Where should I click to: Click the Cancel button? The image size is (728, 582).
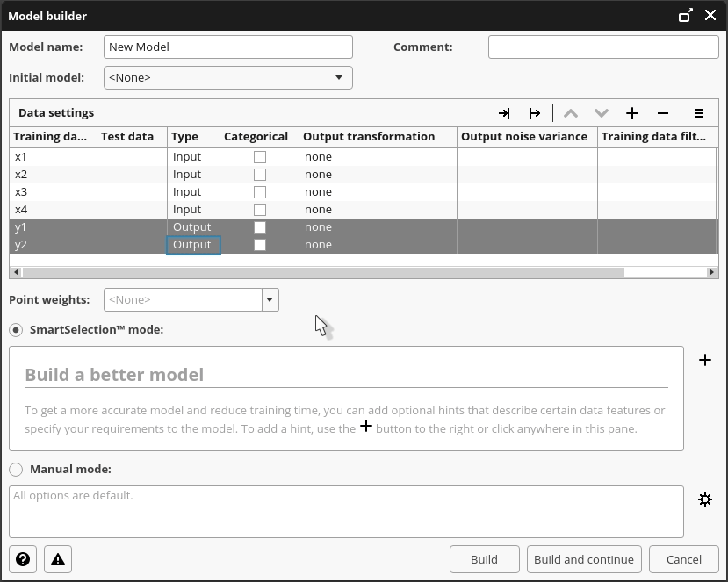pyautogui.click(x=684, y=559)
